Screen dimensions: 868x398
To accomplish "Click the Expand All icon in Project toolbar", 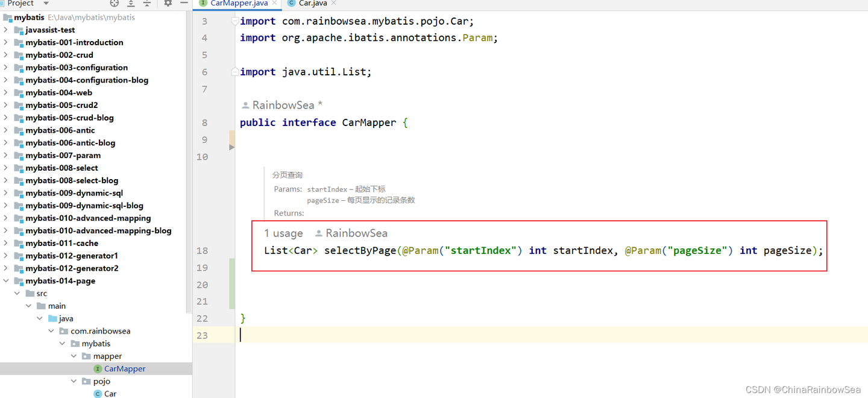I will coord(130,3).
